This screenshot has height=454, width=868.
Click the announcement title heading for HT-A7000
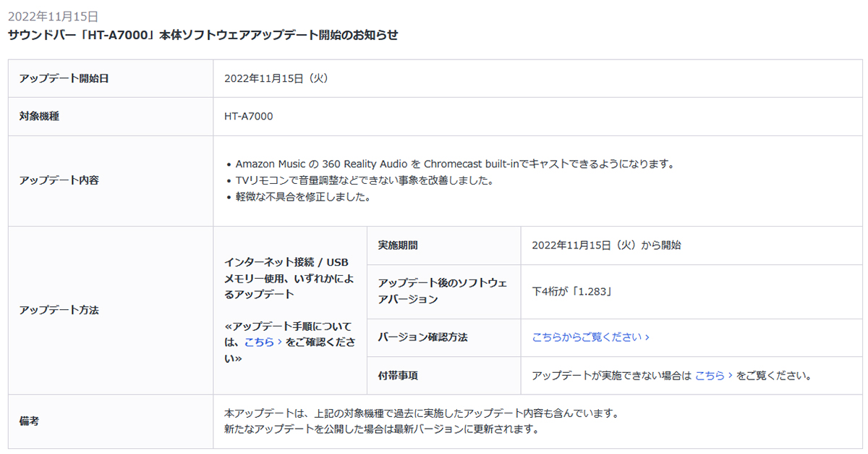click(203, 35)
